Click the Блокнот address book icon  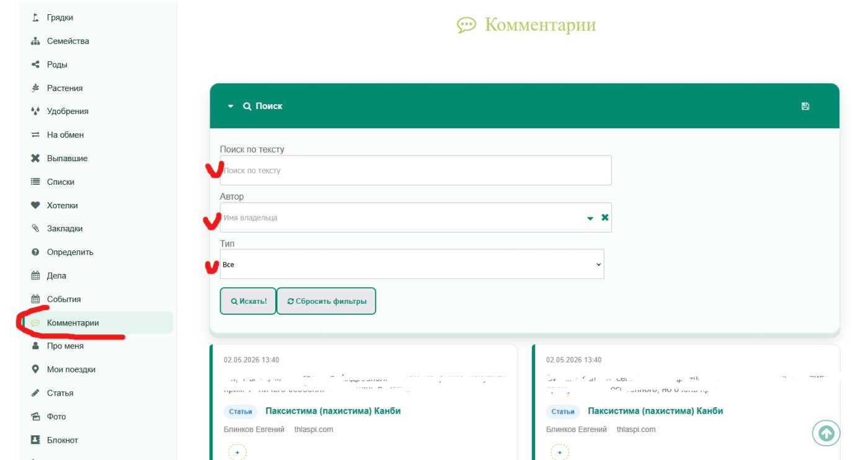pyautogui.click(x=35, y=440)
